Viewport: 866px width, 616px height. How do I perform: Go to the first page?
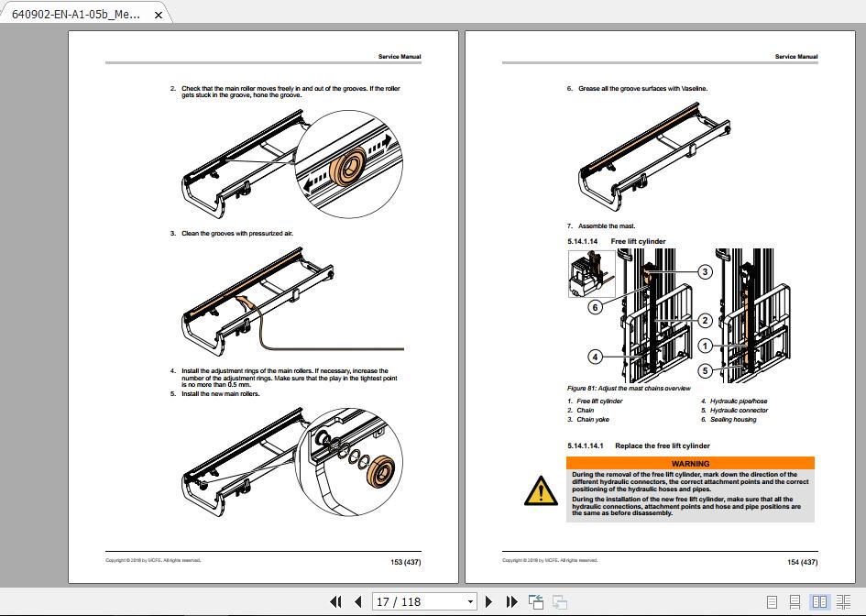(x=337, y=601)
